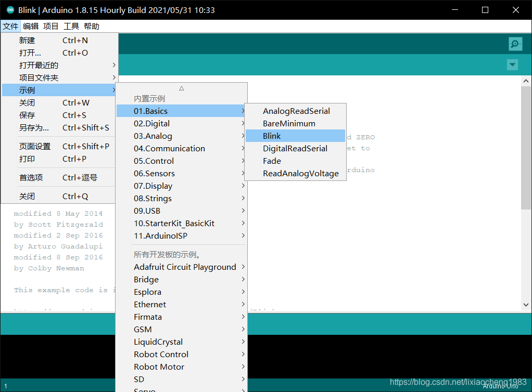Screen dimensions: 532x392
Task: Open the 文件 menu
Action: tap(10, 26)
